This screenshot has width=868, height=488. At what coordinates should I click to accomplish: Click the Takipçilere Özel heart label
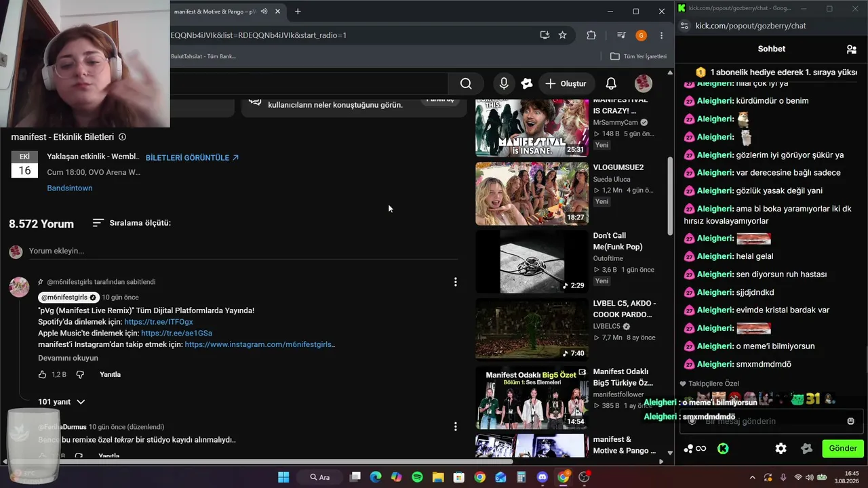(709, 384)
